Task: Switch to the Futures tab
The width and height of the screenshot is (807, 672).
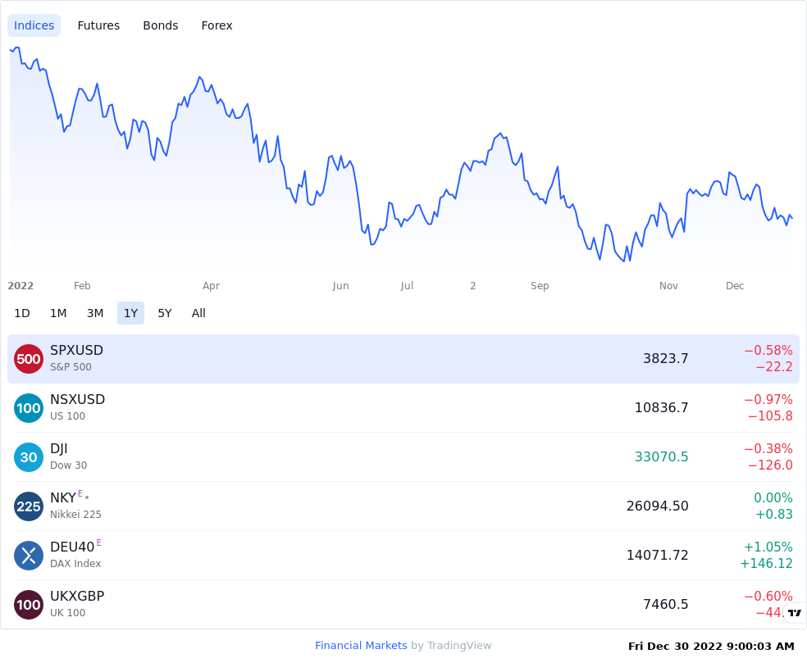Action: click(98, 25)
